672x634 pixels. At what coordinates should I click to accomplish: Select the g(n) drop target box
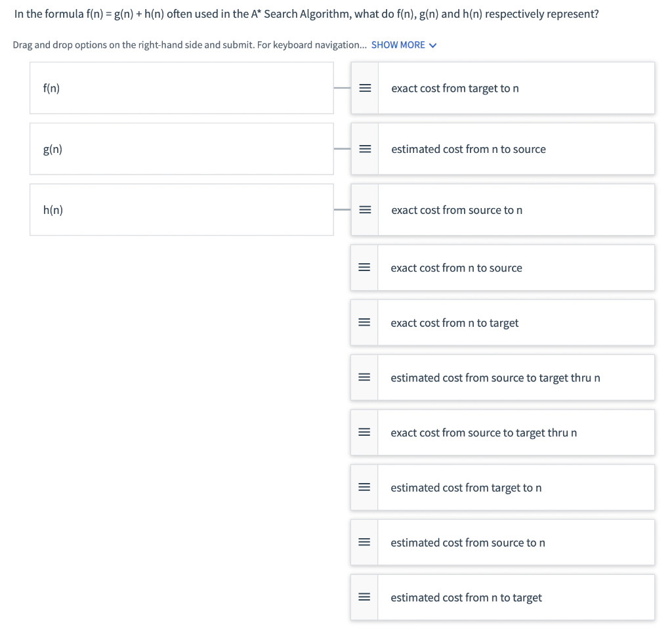(182, 149)
